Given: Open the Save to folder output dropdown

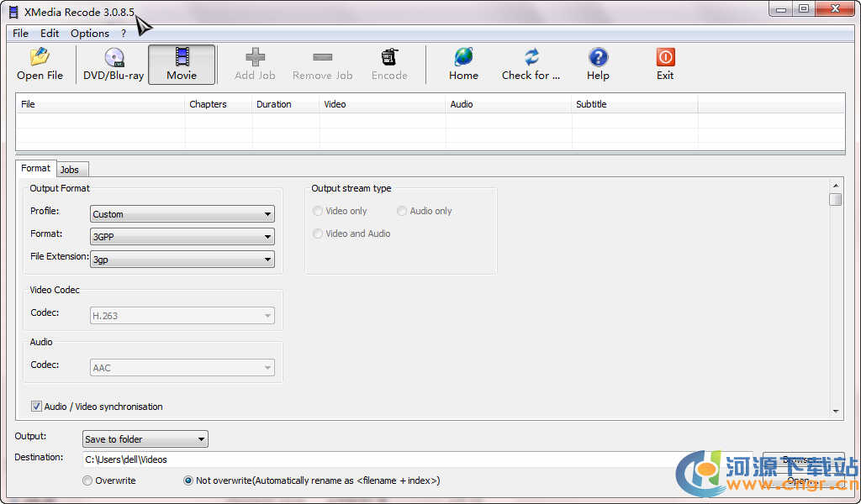Looking at the screenshot, I should [x=145, y=439].
